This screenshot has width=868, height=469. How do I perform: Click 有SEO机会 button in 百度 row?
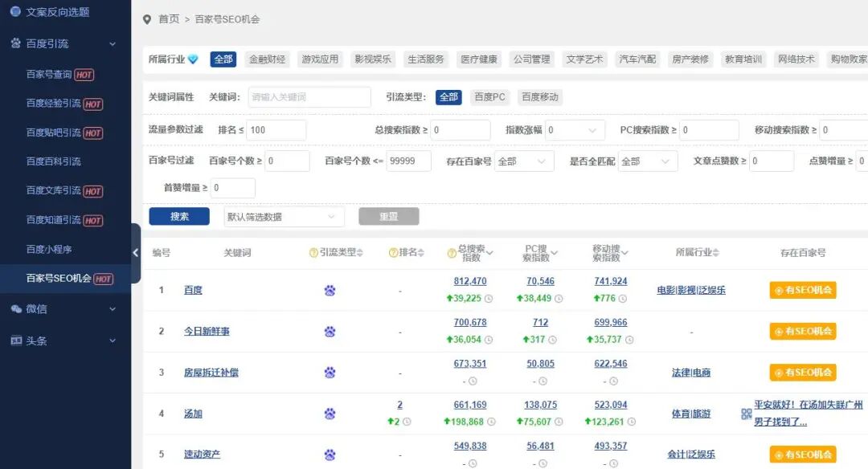(803, 291)
